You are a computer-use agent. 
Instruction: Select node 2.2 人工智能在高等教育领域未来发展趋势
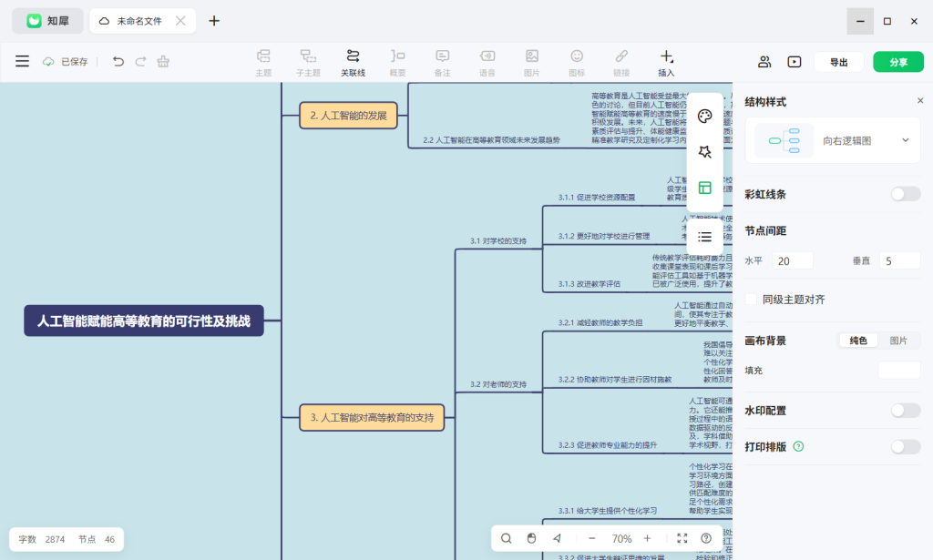point(491,140)
